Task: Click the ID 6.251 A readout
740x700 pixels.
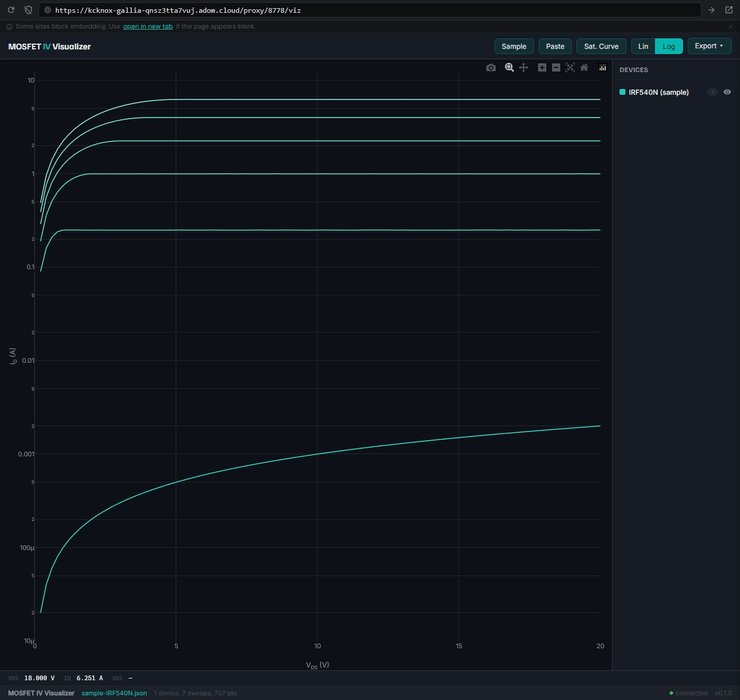Action: [83, 678]
